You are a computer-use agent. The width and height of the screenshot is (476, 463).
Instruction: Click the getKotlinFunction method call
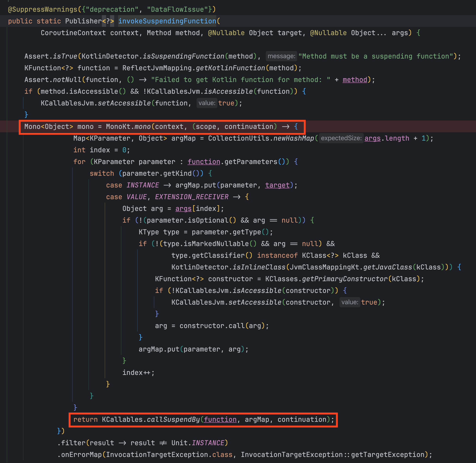(230, 68)
